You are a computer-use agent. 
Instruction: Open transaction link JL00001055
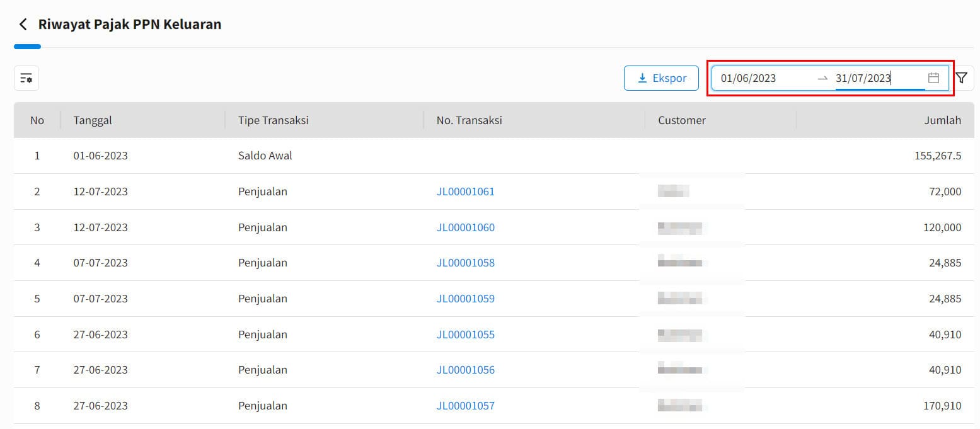tap(466, 335)
